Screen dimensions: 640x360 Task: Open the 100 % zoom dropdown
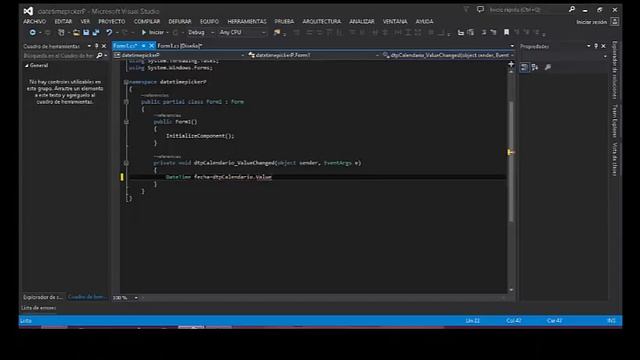136,298
